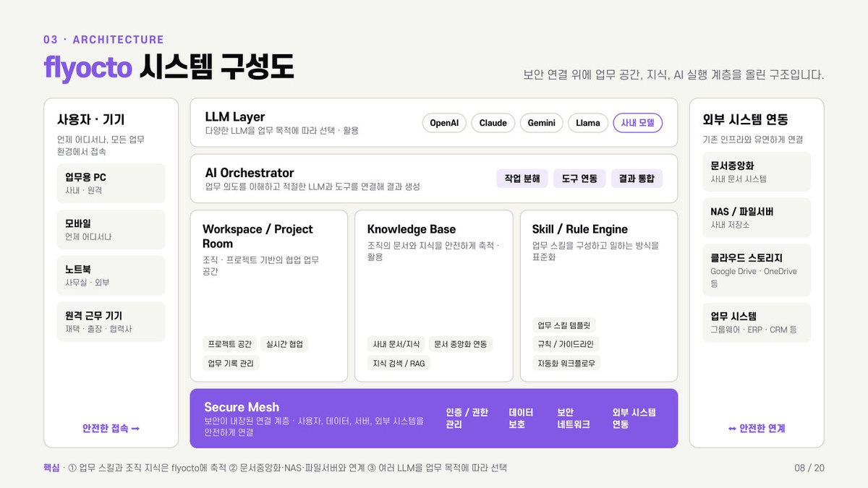Click the Knowledge Base heading
The width and height of the screenshot is (868, 488).
412,229
